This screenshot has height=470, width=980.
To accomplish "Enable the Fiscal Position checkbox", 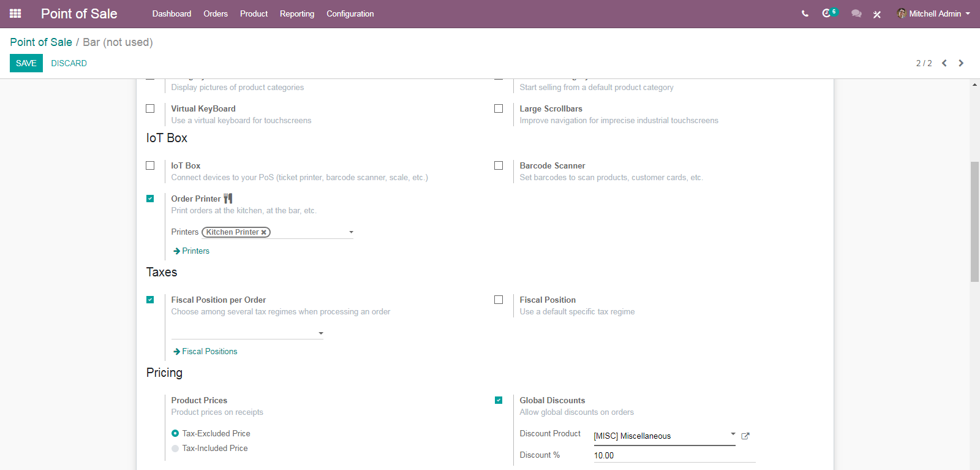I will 499,300.
